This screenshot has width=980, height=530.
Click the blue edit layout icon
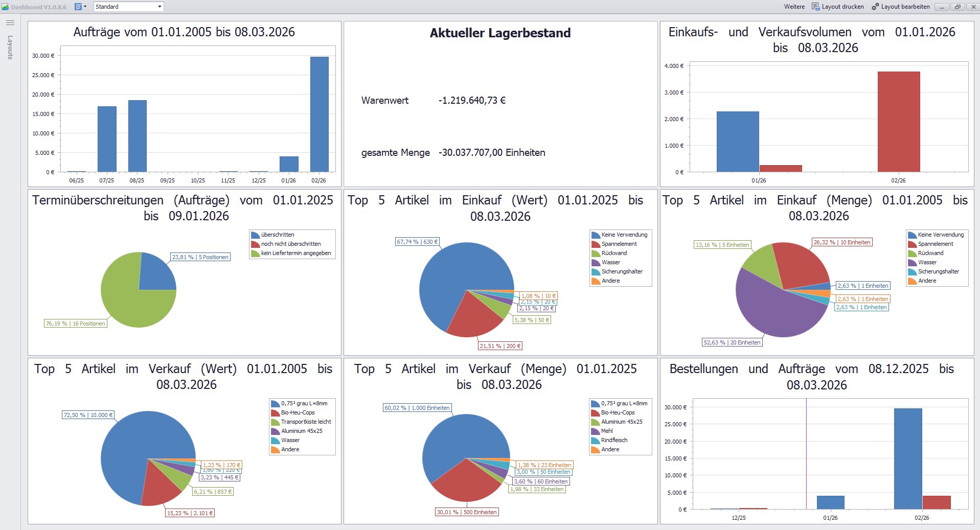78,7
